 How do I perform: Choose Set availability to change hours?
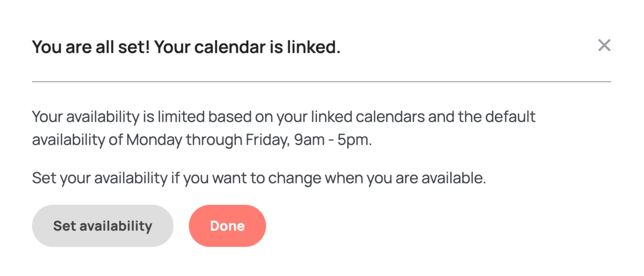[x=103, y=226]
